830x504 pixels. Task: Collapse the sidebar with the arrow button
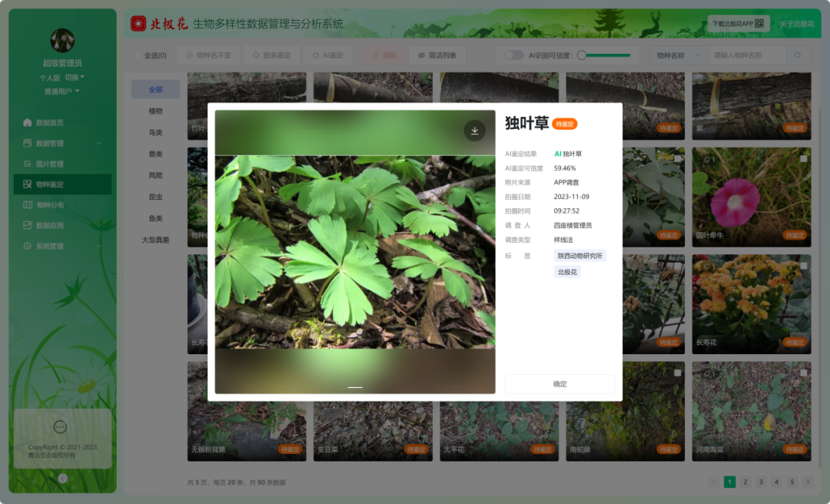[x=62, y=478]
